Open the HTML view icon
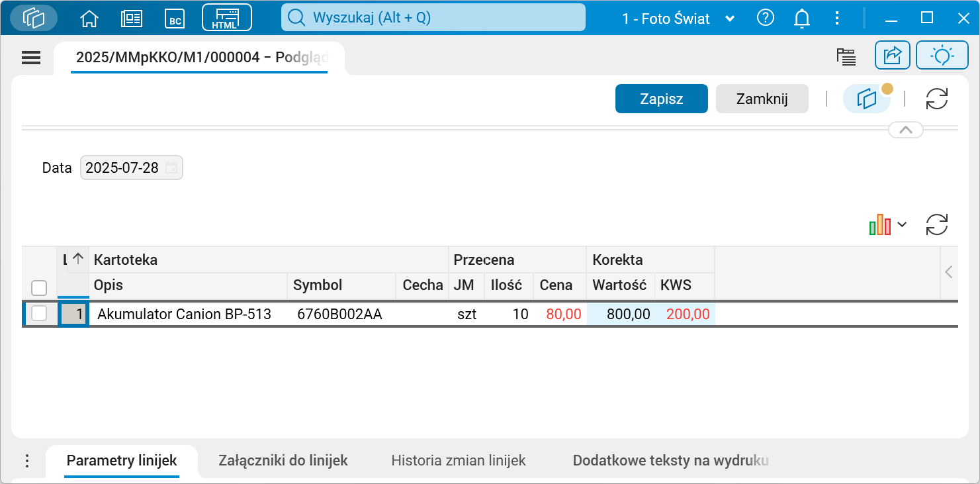980x484 pixels. point(226,18)
